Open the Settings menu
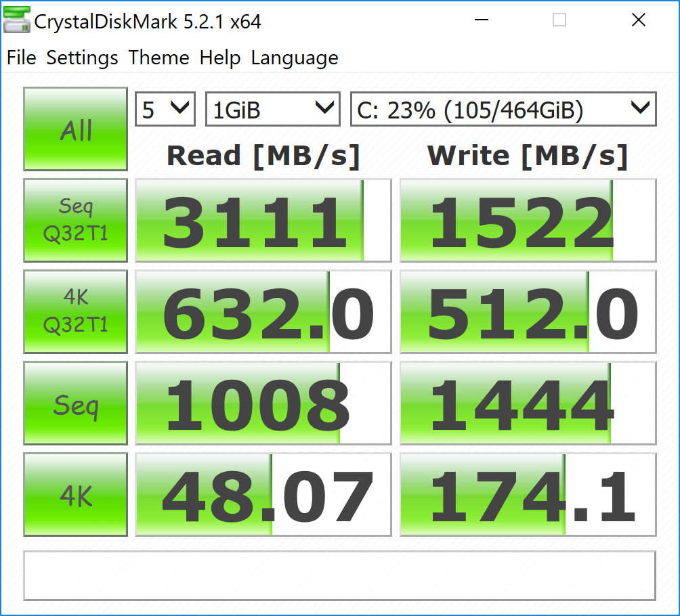680x616 pixels. 82,58
